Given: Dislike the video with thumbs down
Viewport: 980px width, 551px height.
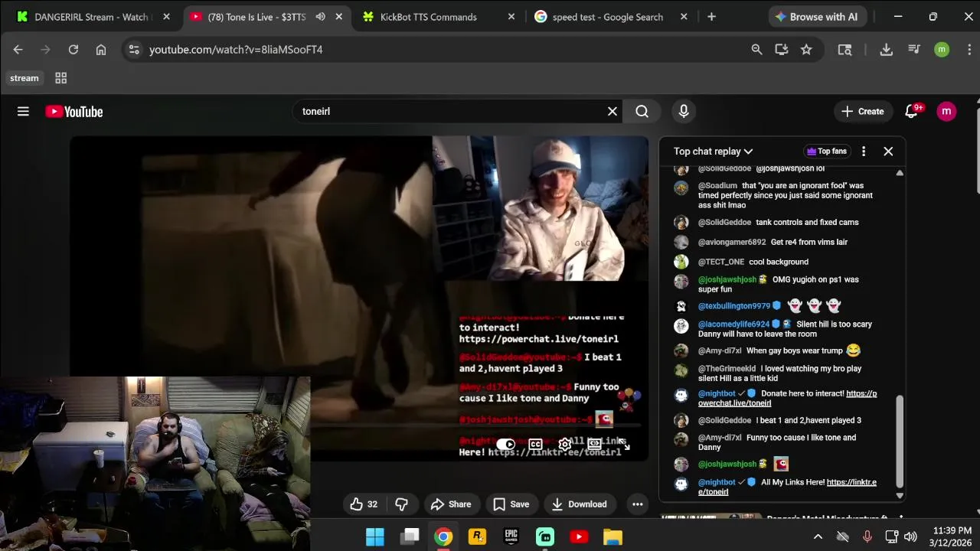Looking at the screenshot, I should tap(401, 504).
